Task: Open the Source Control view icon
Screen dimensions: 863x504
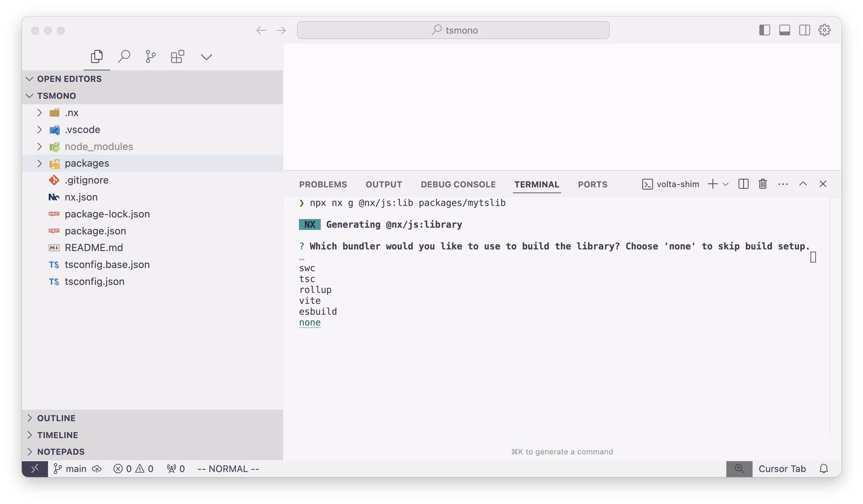Action: pos(151,57)
